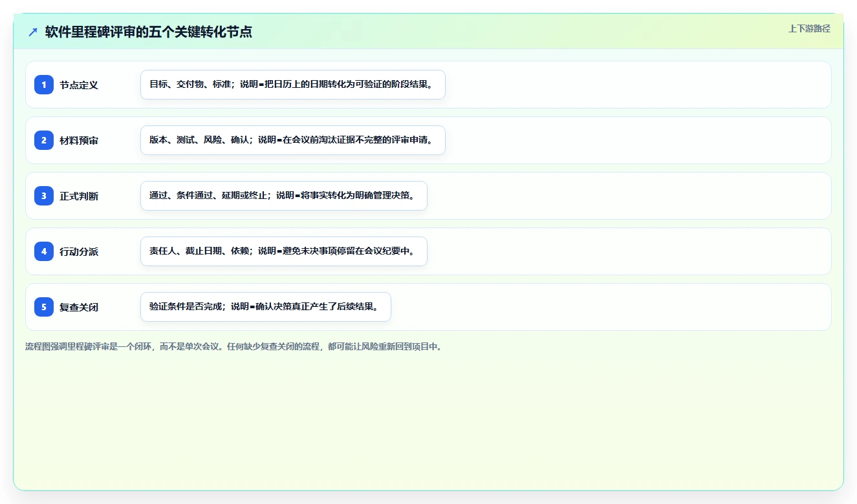857x504 pixels.
Task: Click the 正式判断 step label
Action: pos(79,196)
